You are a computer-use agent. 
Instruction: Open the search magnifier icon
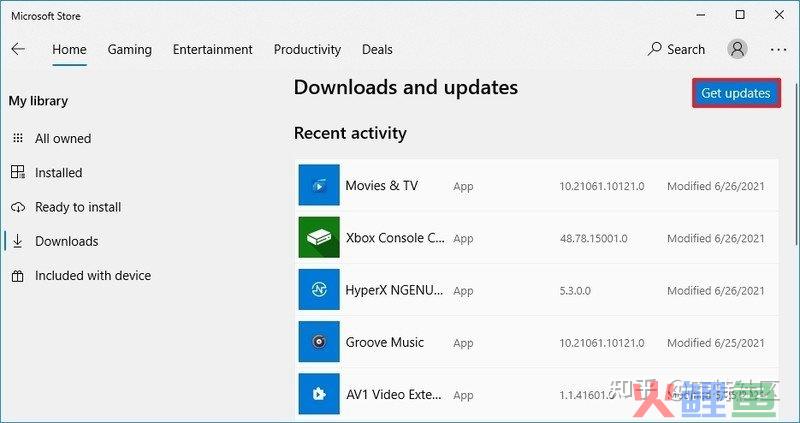655,49
